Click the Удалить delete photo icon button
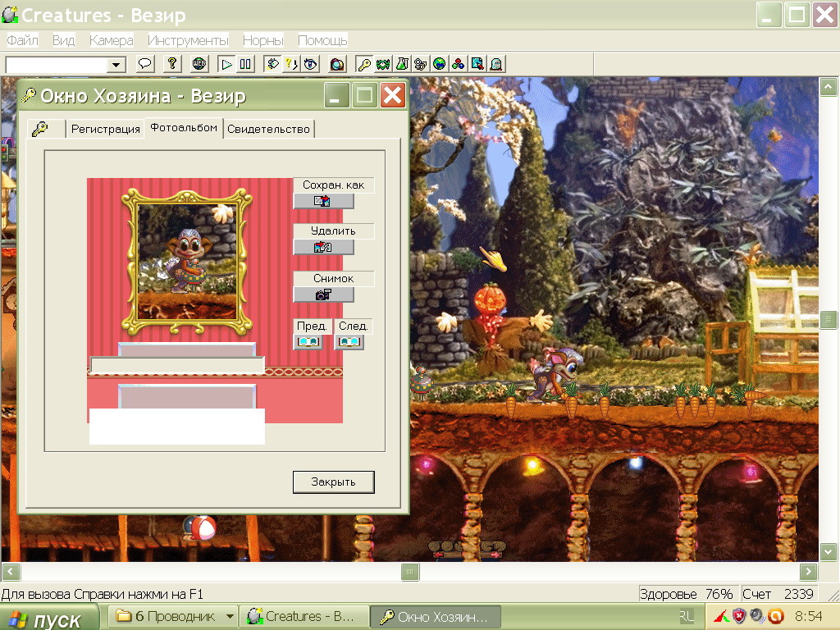This screenshot has width=840, height=630. click(323, 247)
